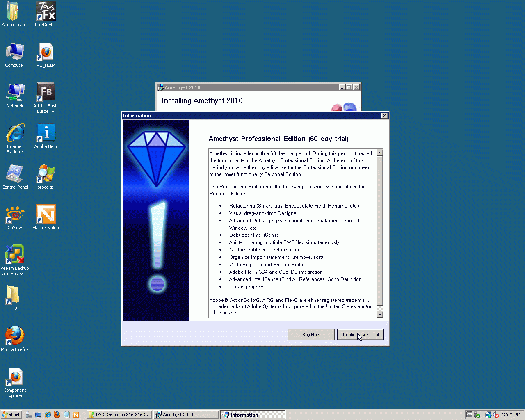Click the Continue with Trial button

tap(360, 335)
